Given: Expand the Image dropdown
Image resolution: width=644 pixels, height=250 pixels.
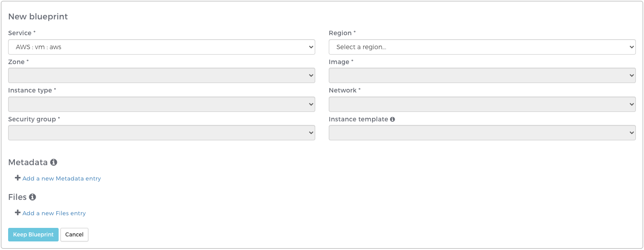Looking at the screenshot, I should click(482, 76).
